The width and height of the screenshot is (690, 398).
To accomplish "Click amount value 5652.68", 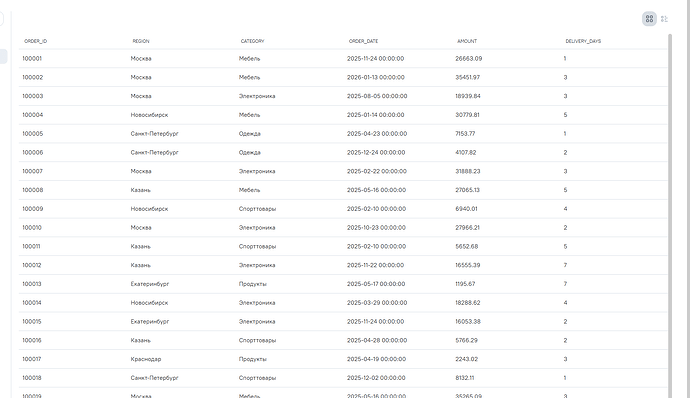I will click(467, 247).
